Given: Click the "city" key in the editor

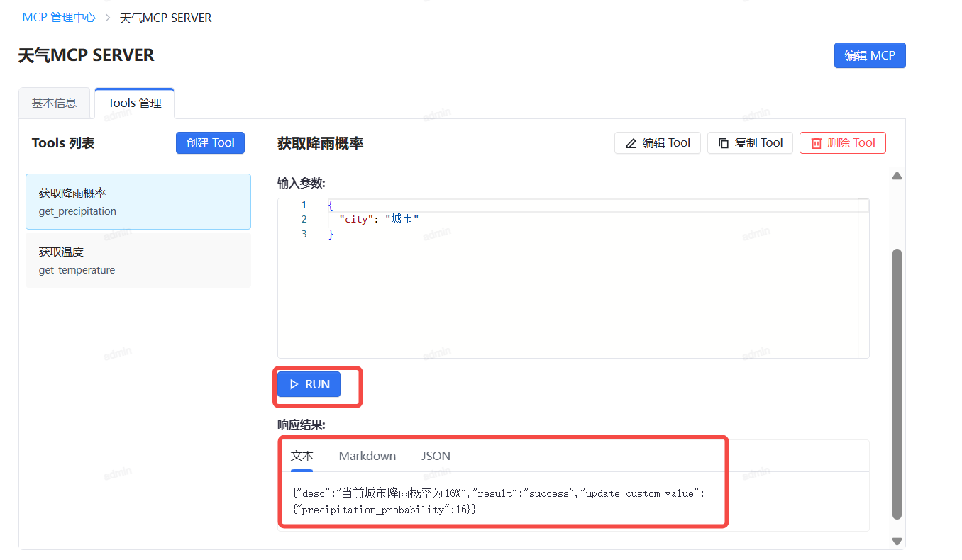Looking at the screenshot, I should pyautogui.click(x=358, y=219).
